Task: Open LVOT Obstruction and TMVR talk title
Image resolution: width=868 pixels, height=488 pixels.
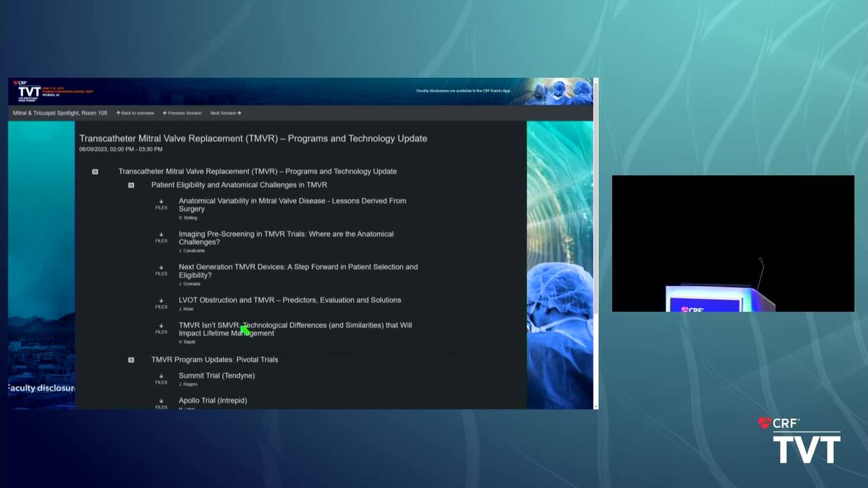Action: [x=290, y=300]
